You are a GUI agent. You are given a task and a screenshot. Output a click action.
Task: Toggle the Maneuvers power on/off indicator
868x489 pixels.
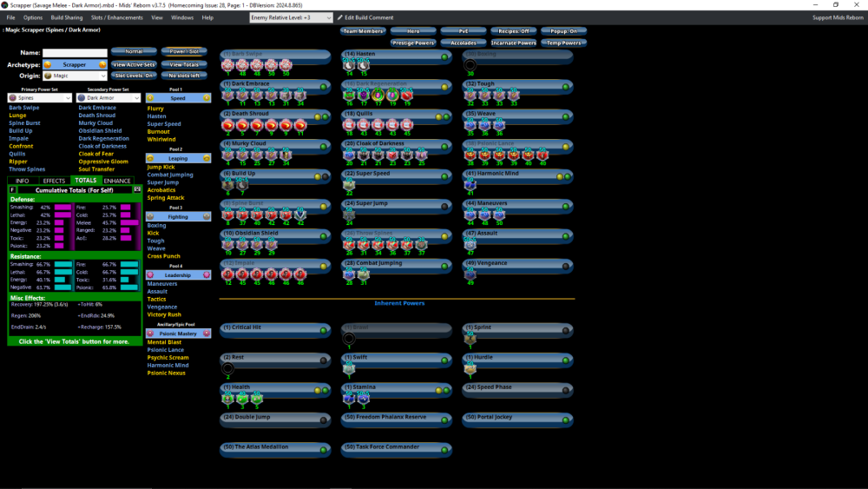click(565, 205)
